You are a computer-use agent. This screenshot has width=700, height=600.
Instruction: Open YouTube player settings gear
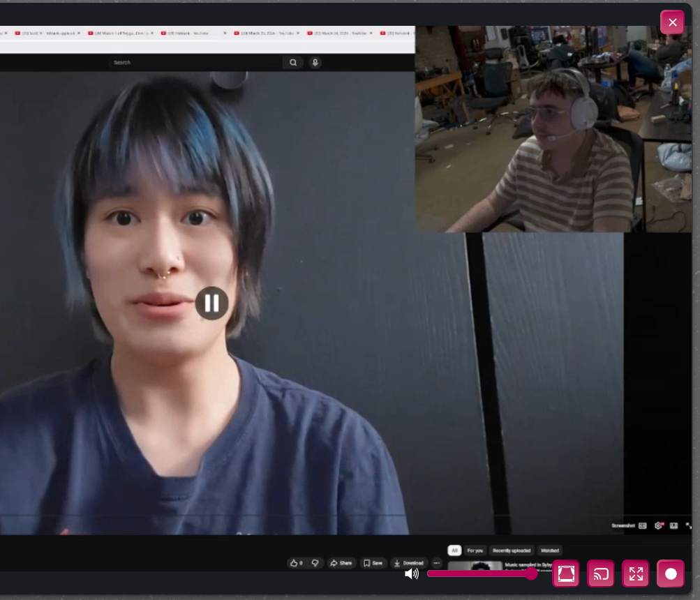click(659, 525)
